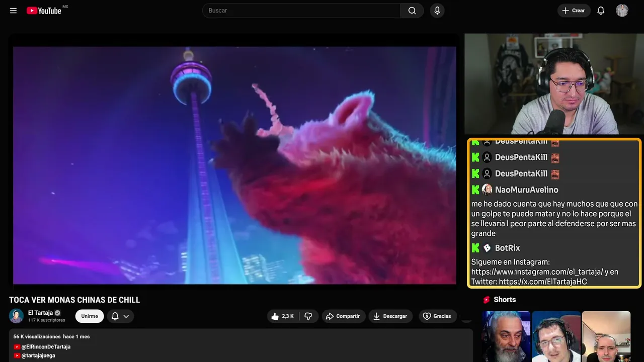Screen dimensions: 644x362
Task: Click the badge icon next to BotRix
Action: tap(487, 248)
